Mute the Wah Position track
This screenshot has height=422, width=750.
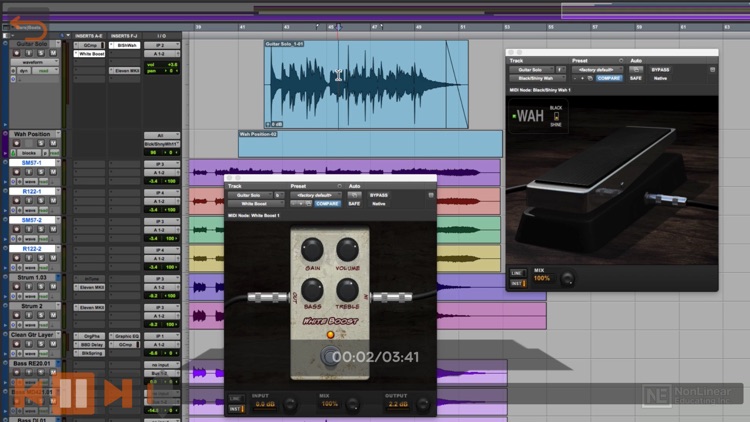coord(53,144)
